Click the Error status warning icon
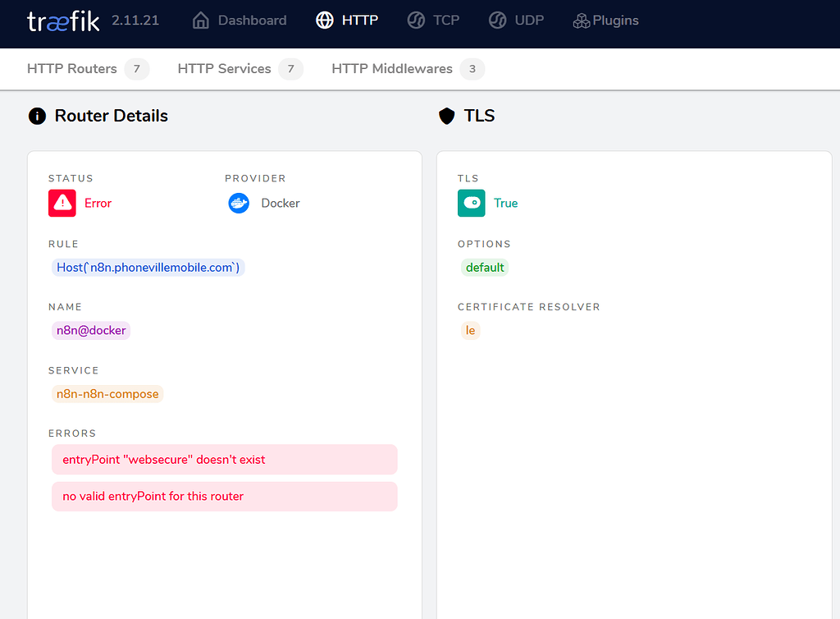This screenshot has height=619, width=840. (62, 203)
